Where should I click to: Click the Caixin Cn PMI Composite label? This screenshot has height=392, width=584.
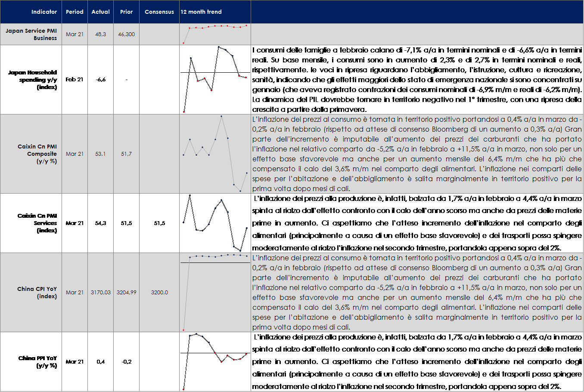coord(37,154)
